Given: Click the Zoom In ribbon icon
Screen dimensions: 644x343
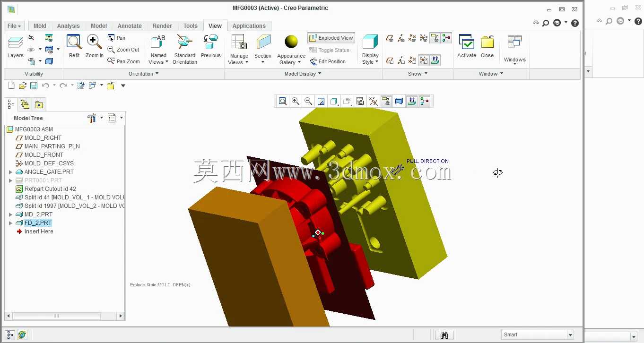Looking at the screenshot, I should pyautogui.click(x=95, y=47).
